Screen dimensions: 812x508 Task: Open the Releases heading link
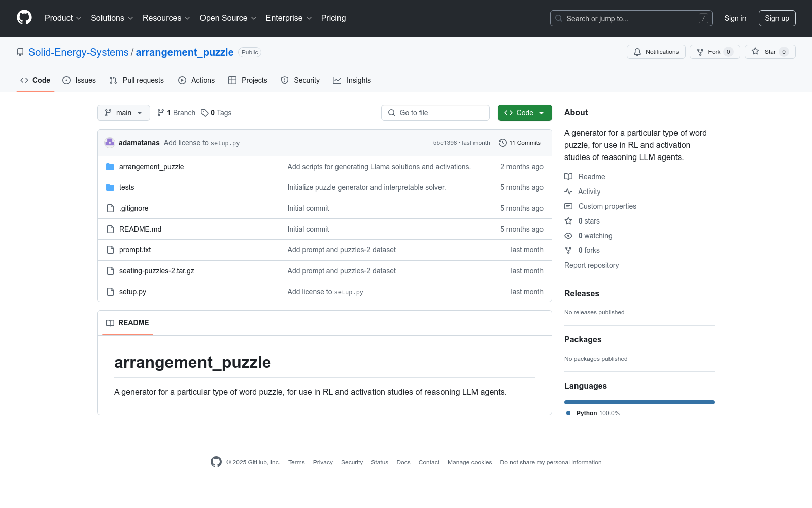582,294
